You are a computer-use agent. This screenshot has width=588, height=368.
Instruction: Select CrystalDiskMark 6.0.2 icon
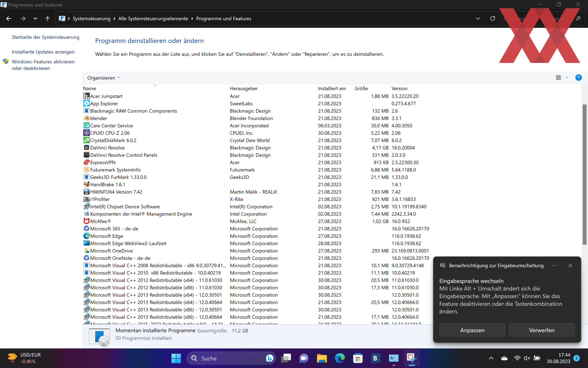coord(86,140)
